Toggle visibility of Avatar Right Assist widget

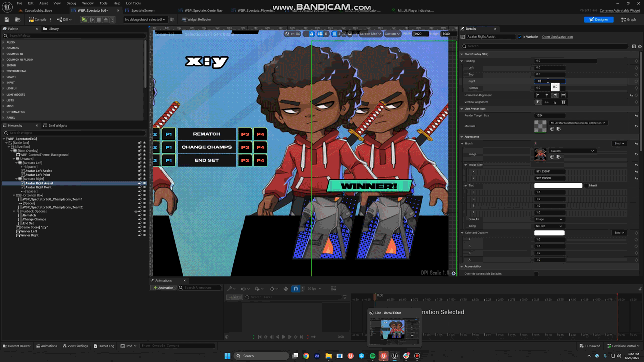[x=144, y=183]
